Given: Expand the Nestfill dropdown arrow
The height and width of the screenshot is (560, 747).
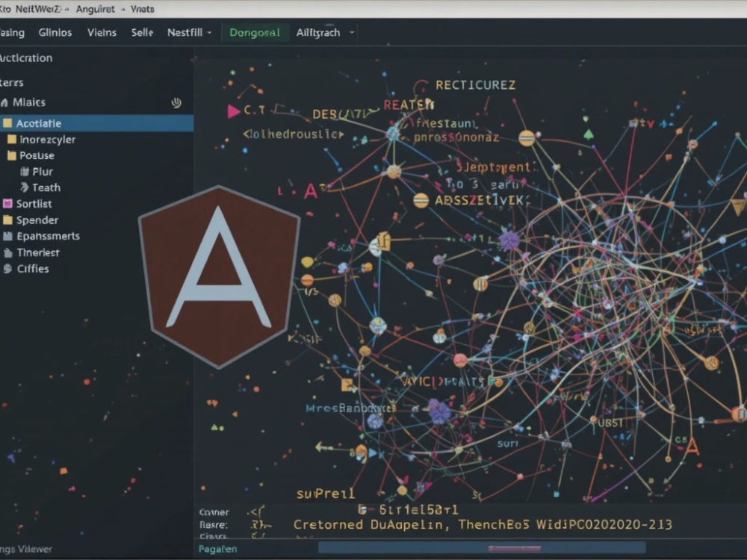Looking at the screenshot, I should [209, 32].
